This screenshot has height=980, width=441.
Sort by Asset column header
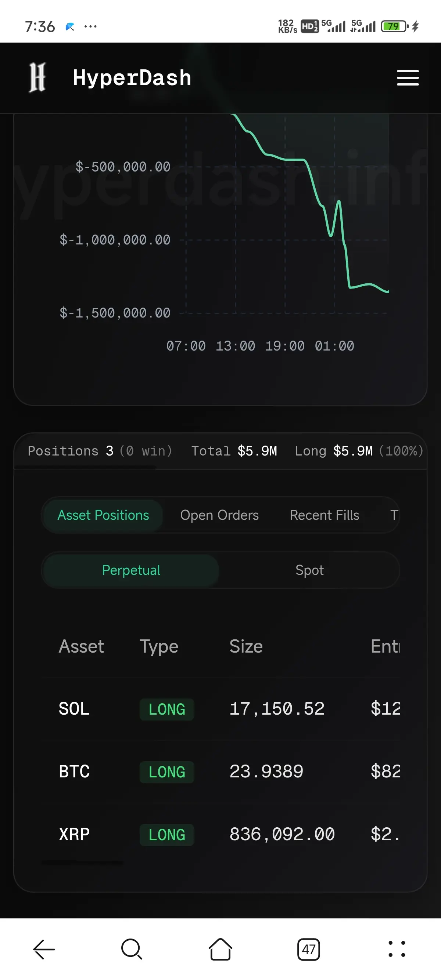point(82,646)
